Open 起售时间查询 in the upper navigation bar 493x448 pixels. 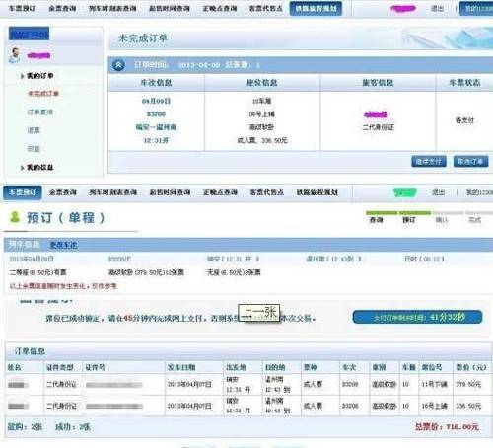tap(170, 8)
